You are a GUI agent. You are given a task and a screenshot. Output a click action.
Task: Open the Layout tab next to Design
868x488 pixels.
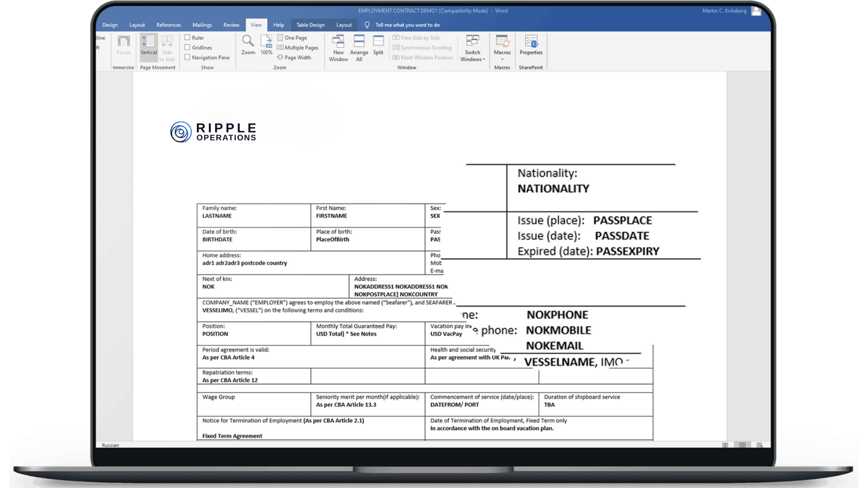[x=137, y=25]
